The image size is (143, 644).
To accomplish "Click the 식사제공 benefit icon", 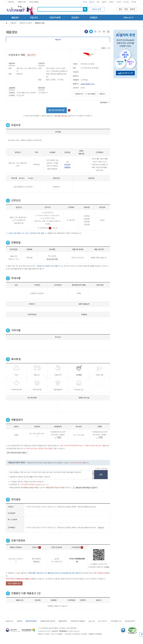I will pyautogui.click(x=79, y=368).
